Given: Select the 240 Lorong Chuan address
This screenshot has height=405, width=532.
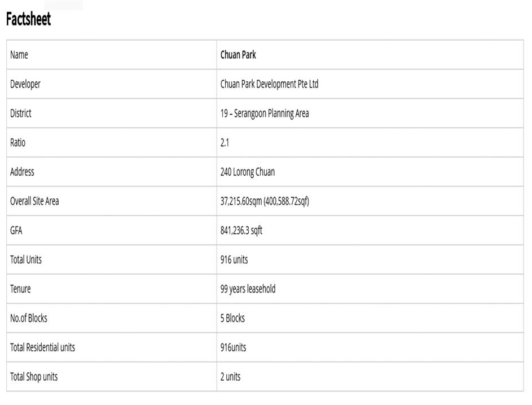Looking at the screenshot, I should (x=247, y=172).
